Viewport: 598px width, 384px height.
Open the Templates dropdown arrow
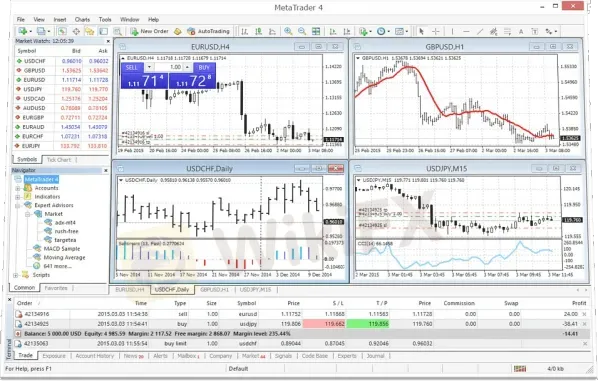click(x=407, y=32)
